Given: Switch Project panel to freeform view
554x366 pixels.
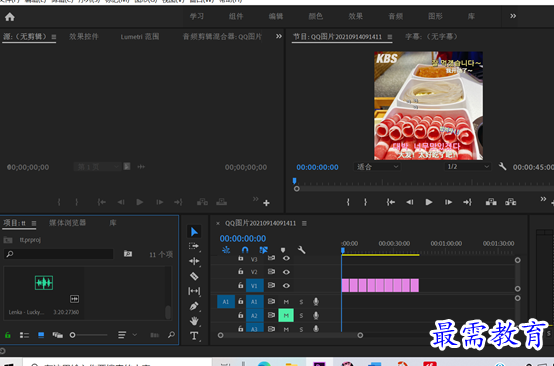Looking at the screenshot, I should click(x=58, y=335).
